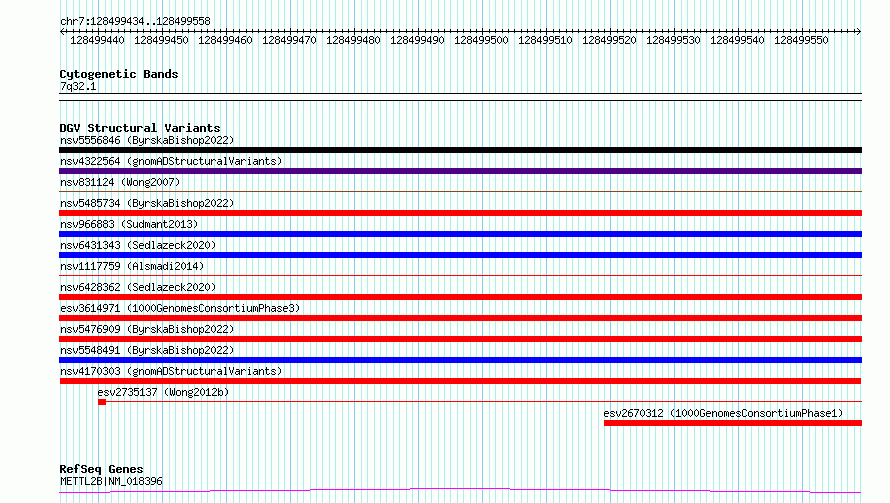The height and width of the screenshot is (503, 890).
Task: Open variant nsv6431343 (Sedlazeck2020) label
Action: pos(138,245)
